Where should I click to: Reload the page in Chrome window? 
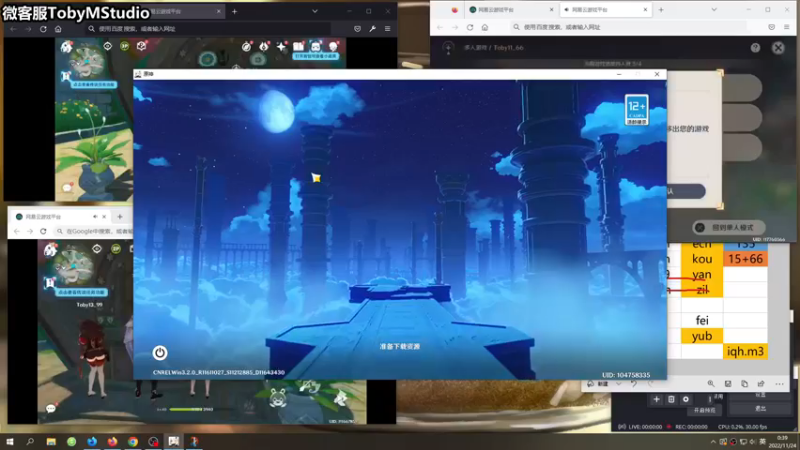tap(43, 231)
